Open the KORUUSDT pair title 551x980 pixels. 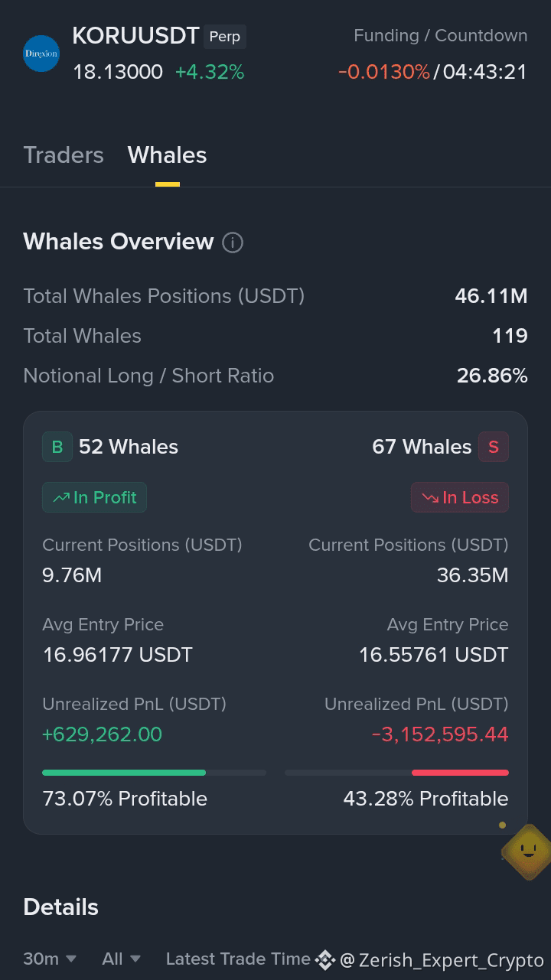point(135,36)
